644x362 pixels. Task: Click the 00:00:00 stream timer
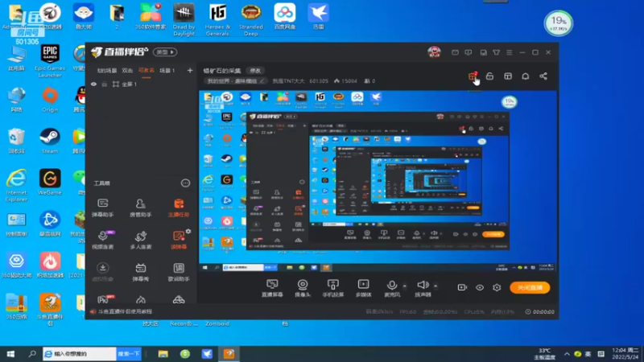click(x=543, y=312)
